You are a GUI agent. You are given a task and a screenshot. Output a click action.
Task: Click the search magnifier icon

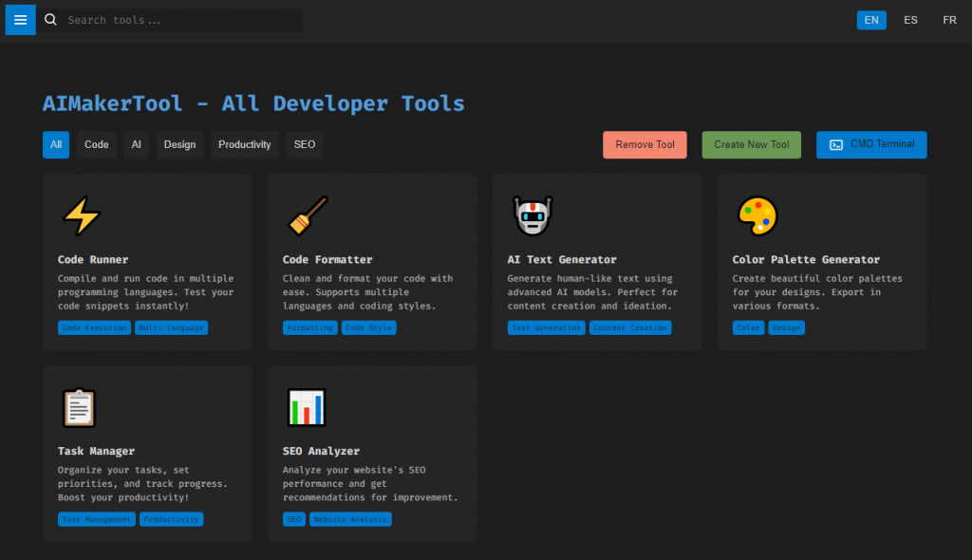tap(51, 20)
